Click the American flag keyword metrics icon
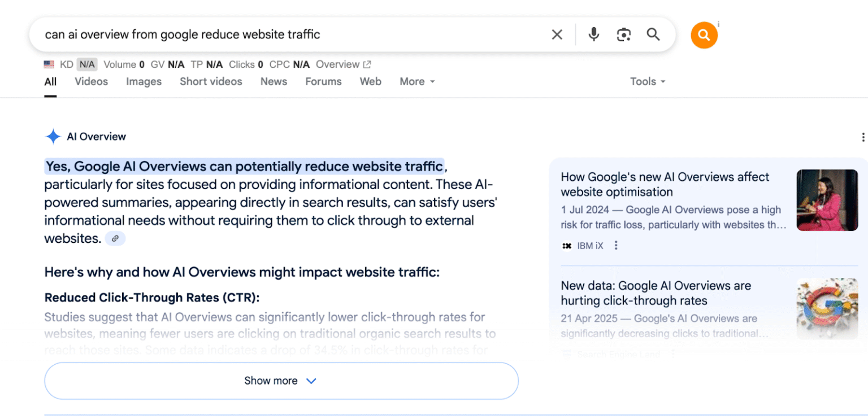This screenshot has width=868, height=419. coord(48,64)
